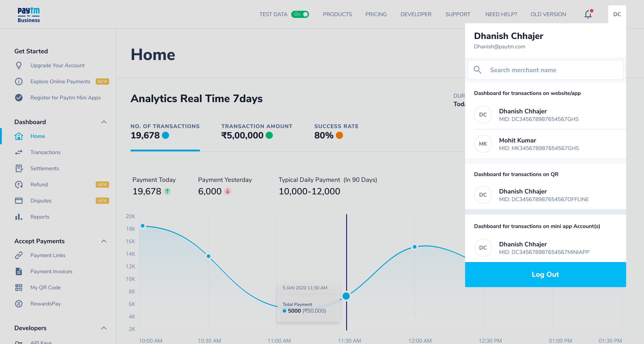Click the My QR Code icon
The height and width of the screenshot is (344, 644).
click(19, 287)
